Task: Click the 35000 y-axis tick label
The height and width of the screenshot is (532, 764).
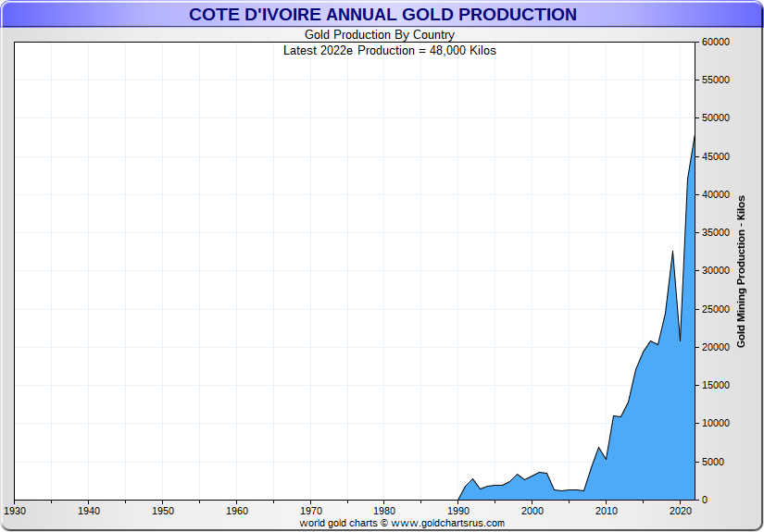Action: [717, 233]
